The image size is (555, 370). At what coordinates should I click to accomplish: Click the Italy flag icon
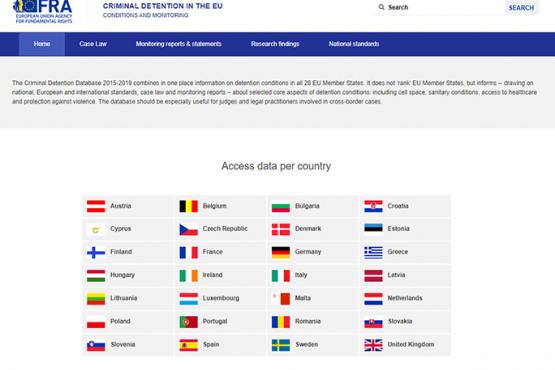pos(281,275)
